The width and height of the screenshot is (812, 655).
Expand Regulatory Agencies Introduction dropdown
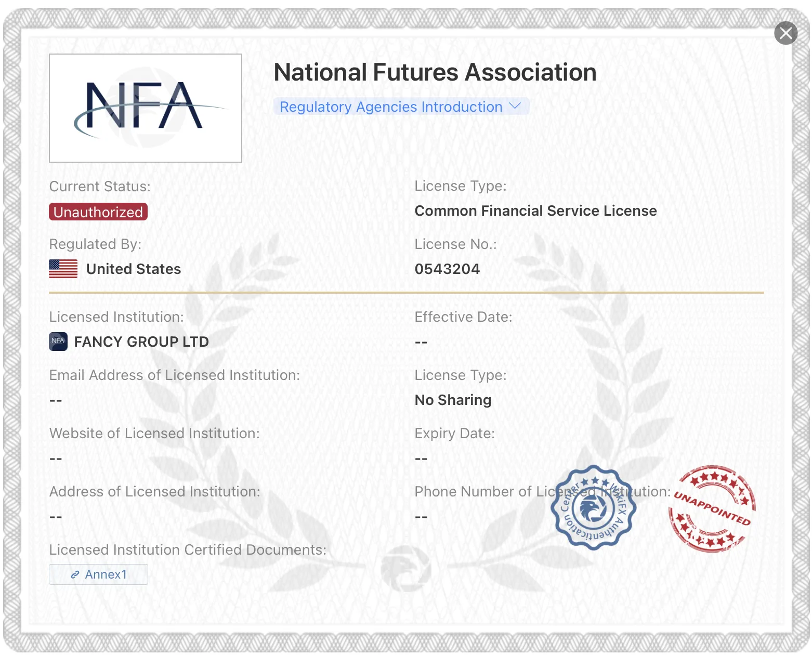(x=401, y=107)
